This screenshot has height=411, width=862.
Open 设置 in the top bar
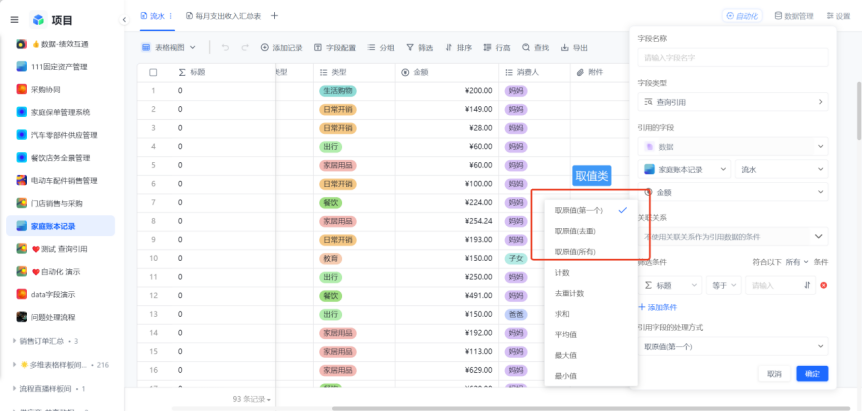(x=838, y=16)
